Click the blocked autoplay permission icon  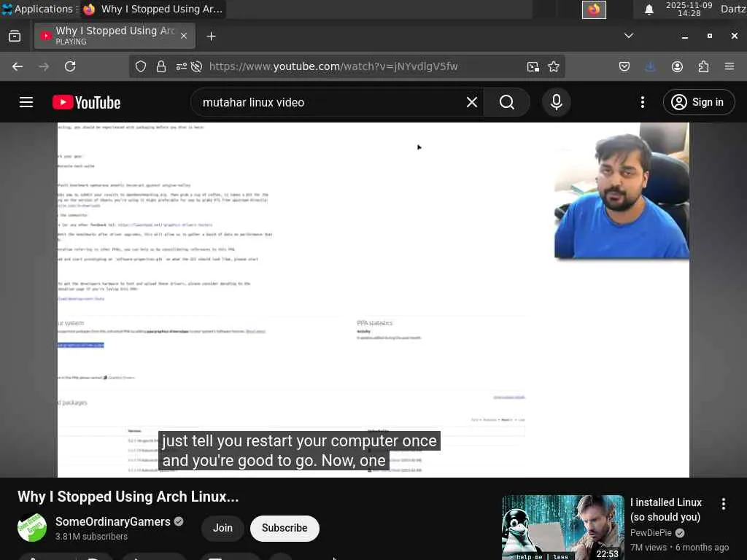pyautogui.click(x=196, y=66)
